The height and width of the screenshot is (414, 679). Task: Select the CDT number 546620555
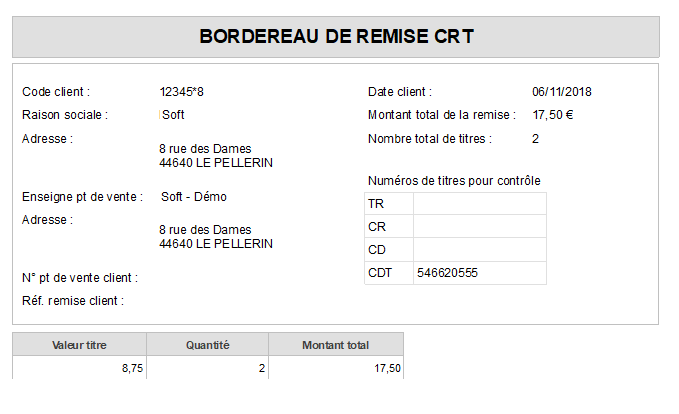(447, 273)
